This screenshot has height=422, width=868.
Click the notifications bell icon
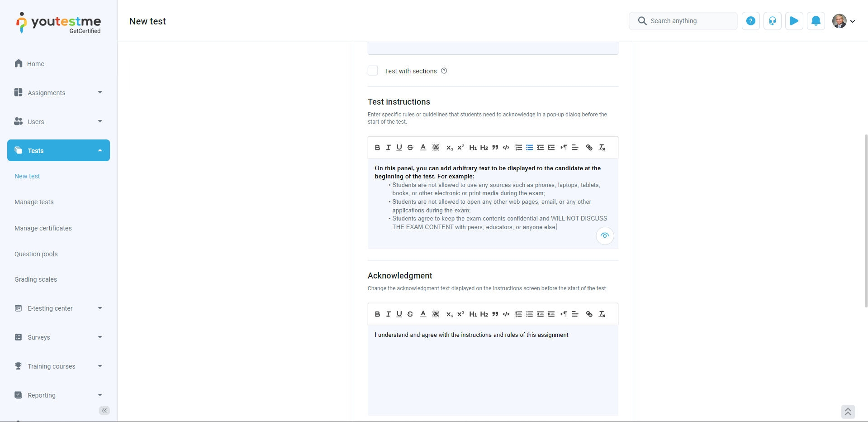[x=816, y=21]
